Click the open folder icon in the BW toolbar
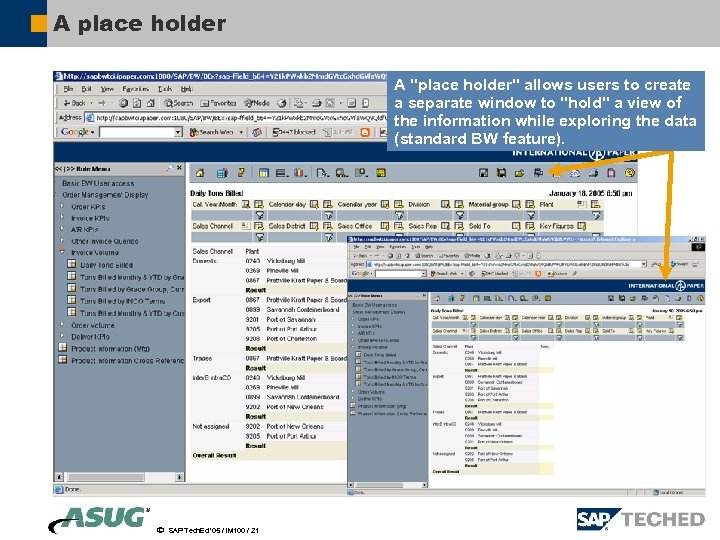The height and width of the screenshot is (540, 720). coord(519,173)
